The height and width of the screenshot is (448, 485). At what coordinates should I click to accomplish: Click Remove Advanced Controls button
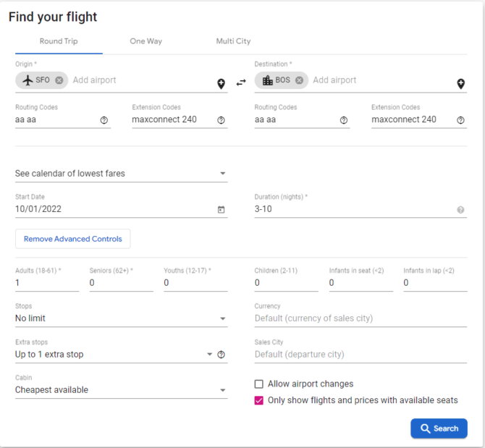tap(73, 239)
